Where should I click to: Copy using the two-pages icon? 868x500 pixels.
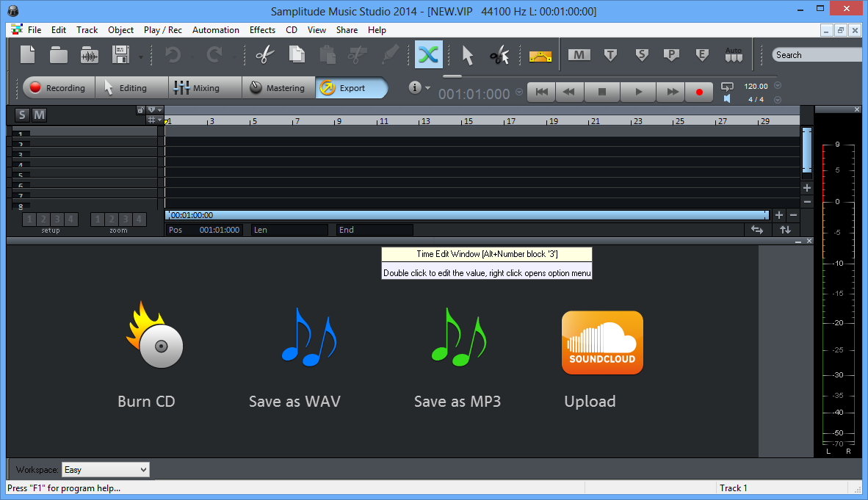click(x=297, y=55)
